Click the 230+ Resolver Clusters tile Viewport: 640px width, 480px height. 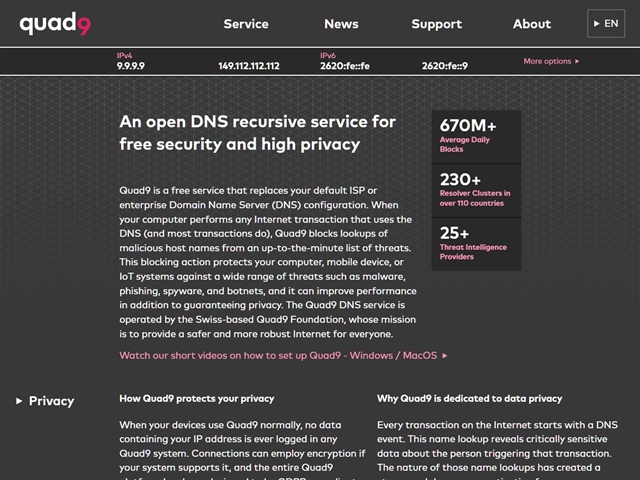tap(476, 190)
